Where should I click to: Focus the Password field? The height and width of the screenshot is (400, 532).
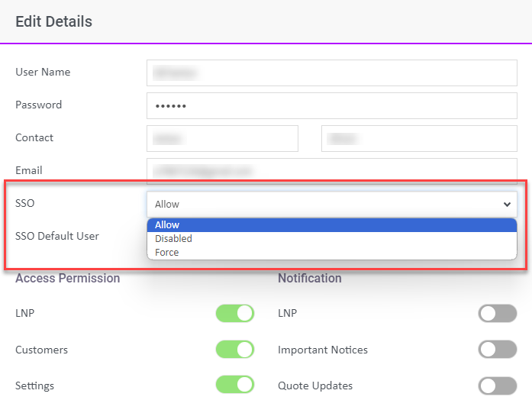click(x=331, y=105)
